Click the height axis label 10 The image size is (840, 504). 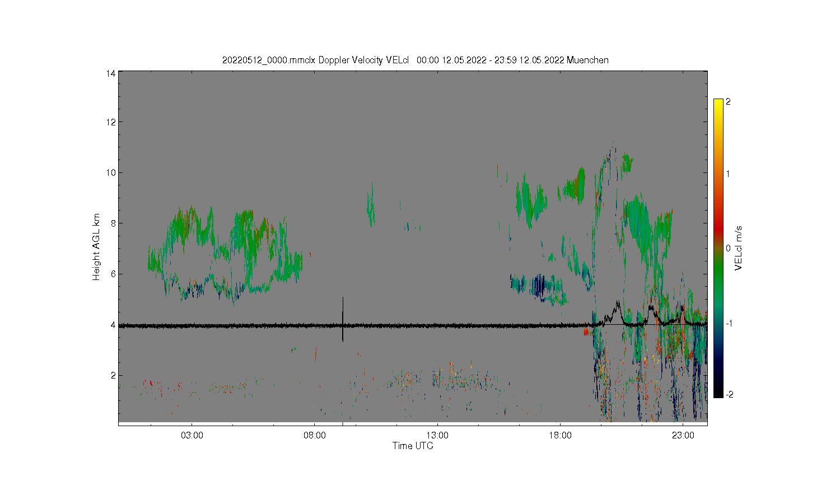click(x=111, y=172)
